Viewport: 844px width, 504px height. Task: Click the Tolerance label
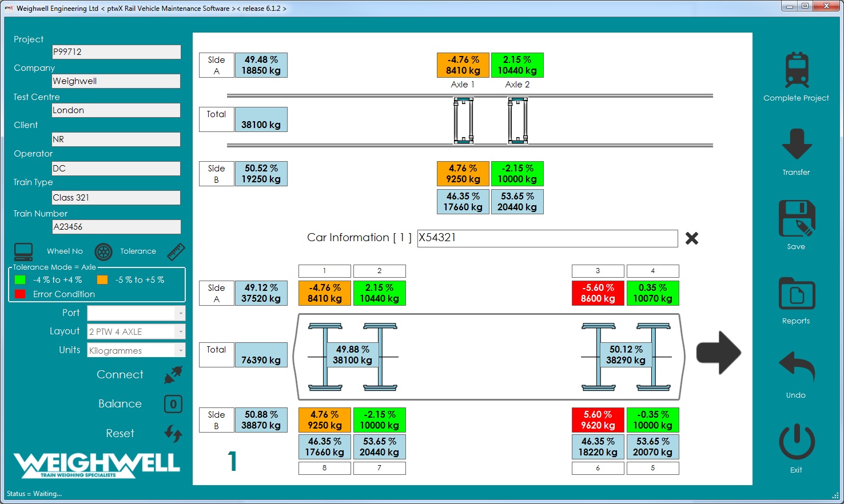[x=138, y=251]
